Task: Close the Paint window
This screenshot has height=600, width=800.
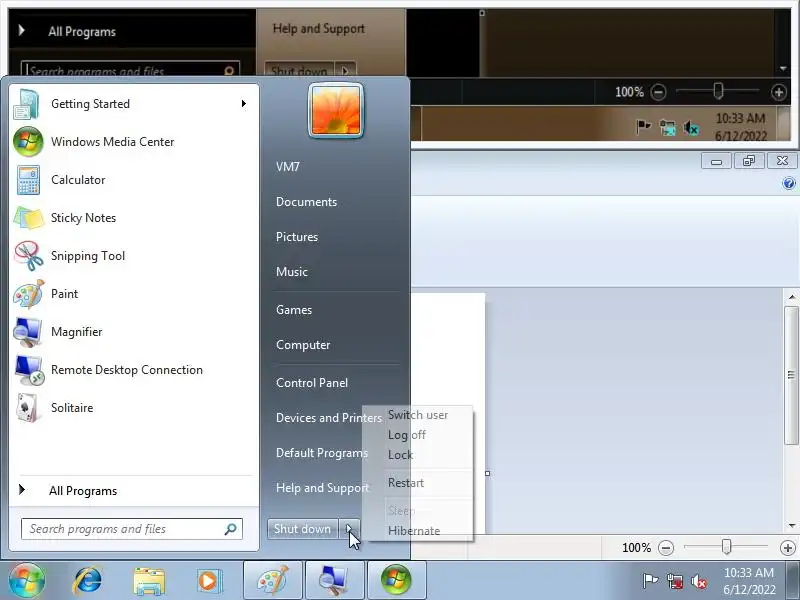Action: (782, 161)
